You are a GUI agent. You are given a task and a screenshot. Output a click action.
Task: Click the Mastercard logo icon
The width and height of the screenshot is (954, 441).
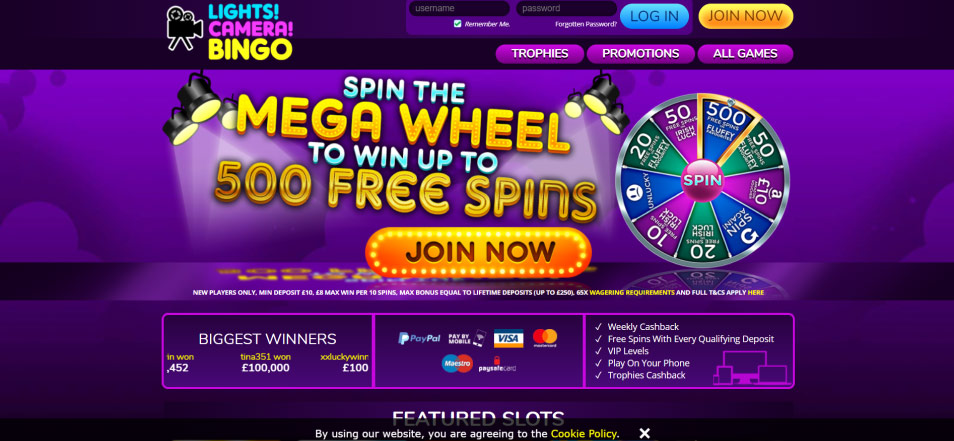pos(545,338)
